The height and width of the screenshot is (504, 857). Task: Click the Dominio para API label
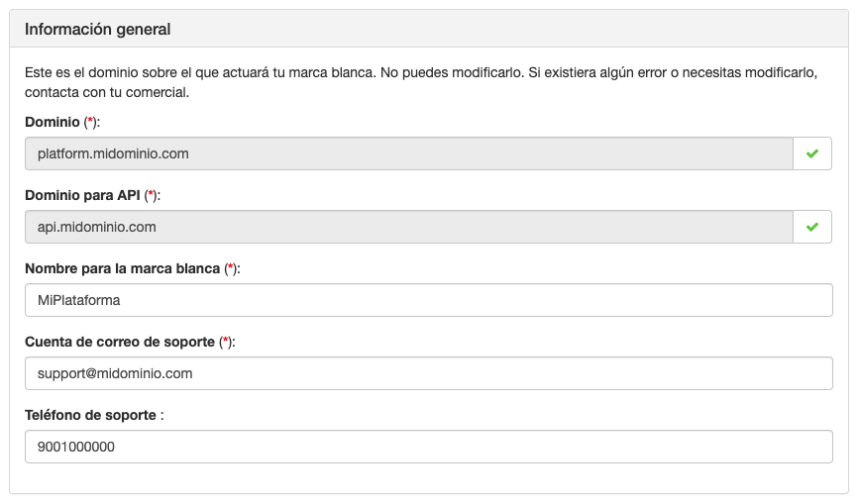click(83, 195)
